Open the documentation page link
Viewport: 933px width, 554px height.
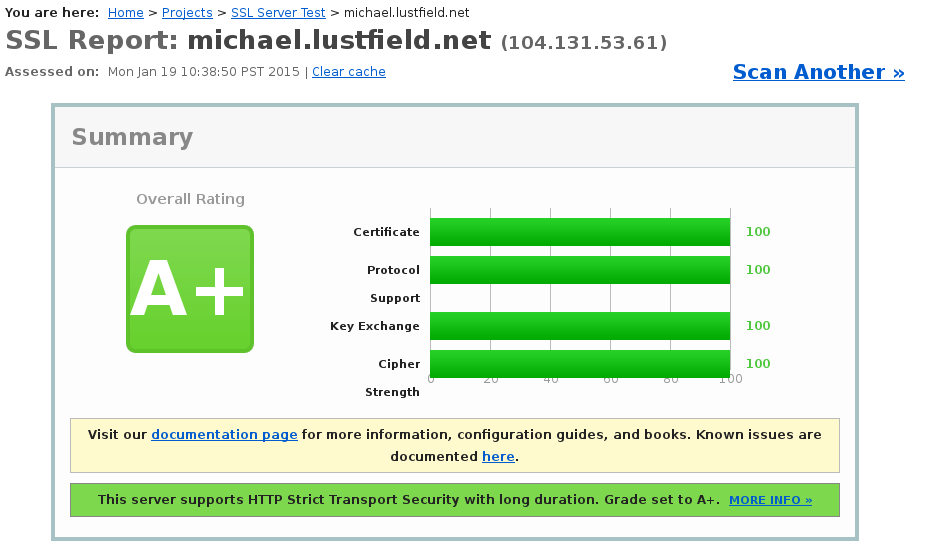coord(224,435)
